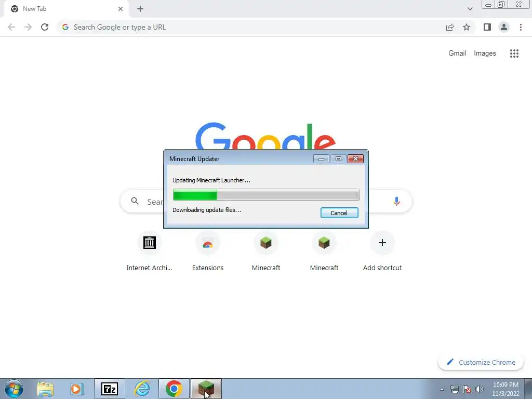Image resolution: width=532 pixels, height=399 pixels.
Task: Share this page via Chrome share icon
Action: pyautogui.click(x=450, y=27)
